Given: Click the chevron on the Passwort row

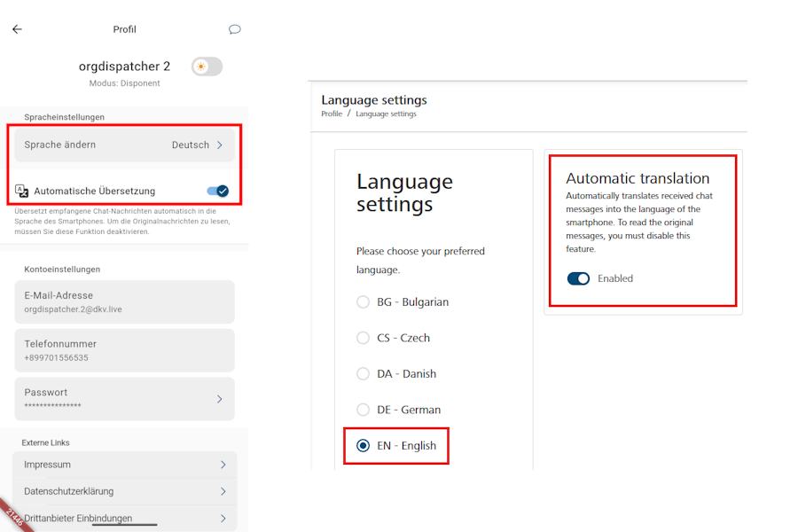Looking at the screenshot, I should 220,399.
